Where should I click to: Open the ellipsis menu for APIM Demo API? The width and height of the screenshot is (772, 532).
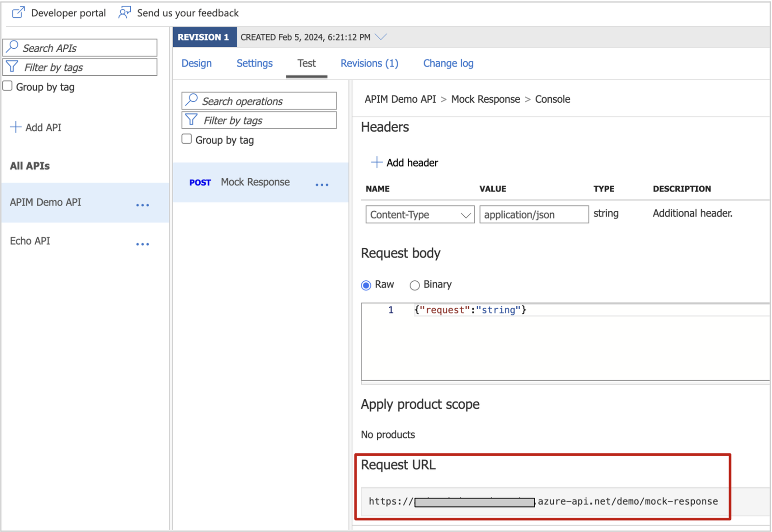point(142,205)
